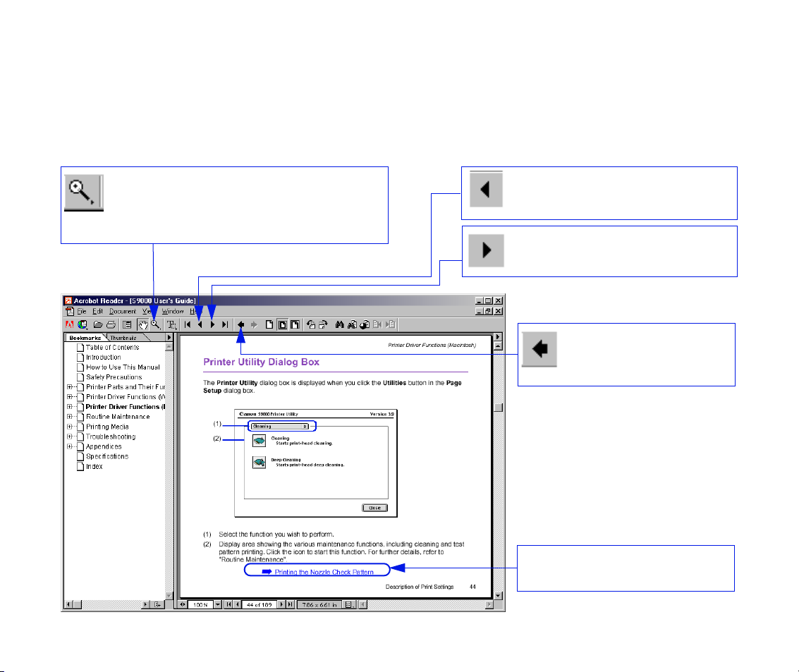Select the Zoom In magnifier tool
This screenshot has height=672, width=799.
154,325
